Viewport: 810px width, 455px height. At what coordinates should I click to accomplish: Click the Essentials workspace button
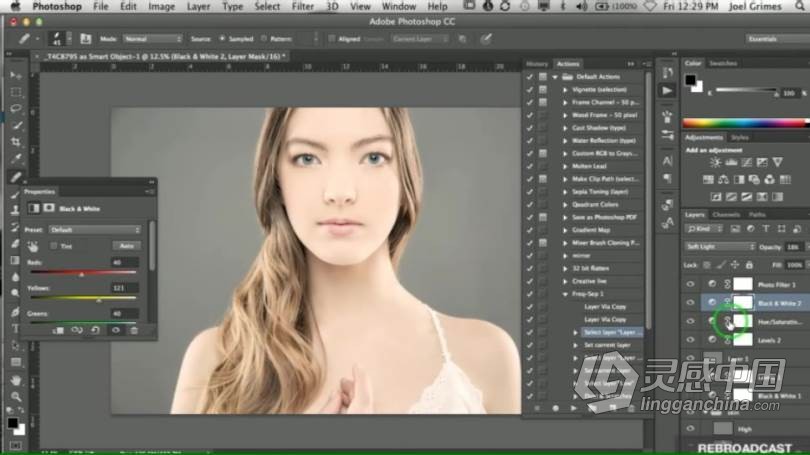pyautogui.click(x=776, y=39)
